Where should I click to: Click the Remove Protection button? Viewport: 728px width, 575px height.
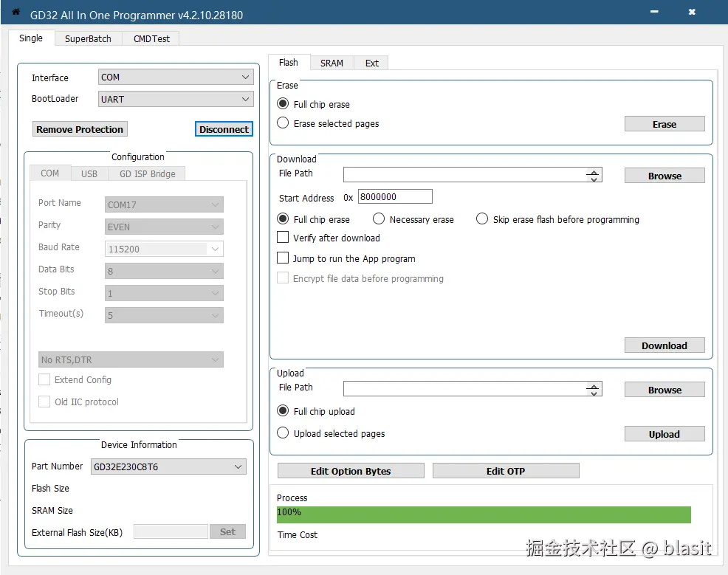pyautogui.click(x=80, y=129)
